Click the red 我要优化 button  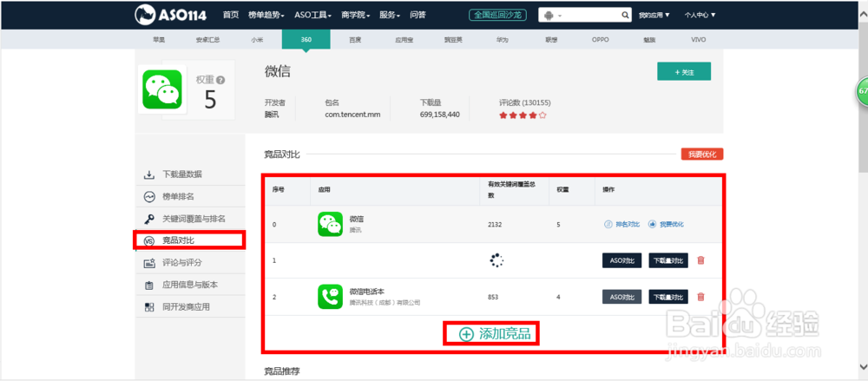(x=702, y=154)
